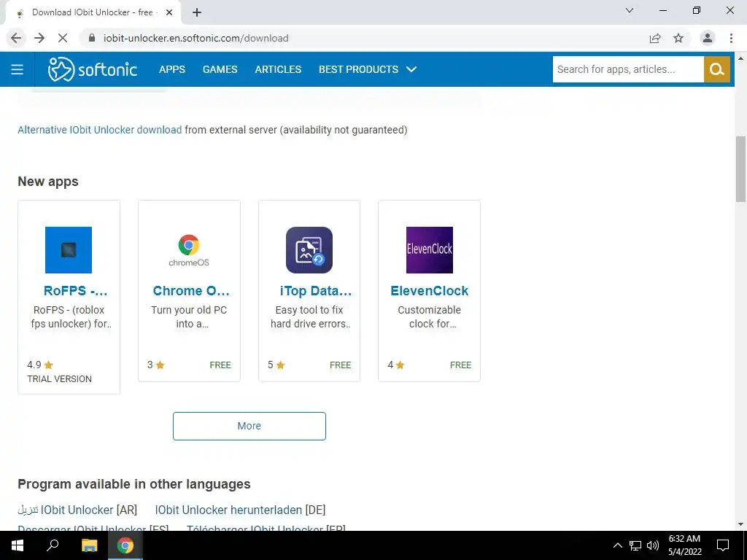The height and width of the screenshot is (560, 747).
Task: Bookmark this page with the star icon
Action: (x=678, y=38)
